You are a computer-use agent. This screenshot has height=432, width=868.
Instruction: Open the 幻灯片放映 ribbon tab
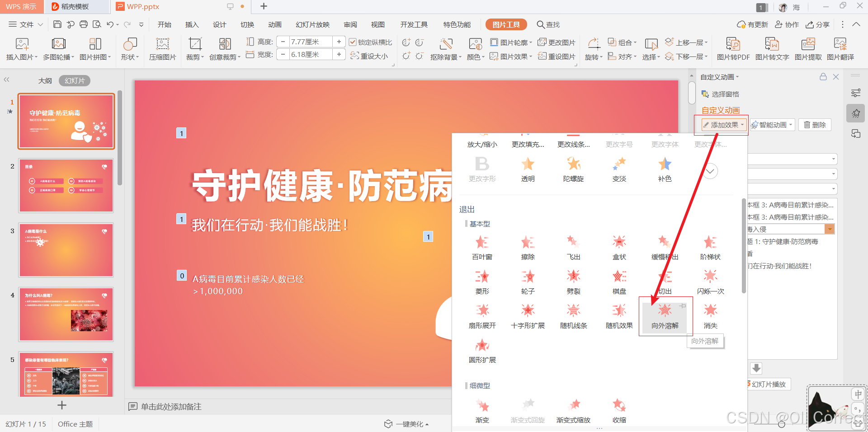coord(312,24)
